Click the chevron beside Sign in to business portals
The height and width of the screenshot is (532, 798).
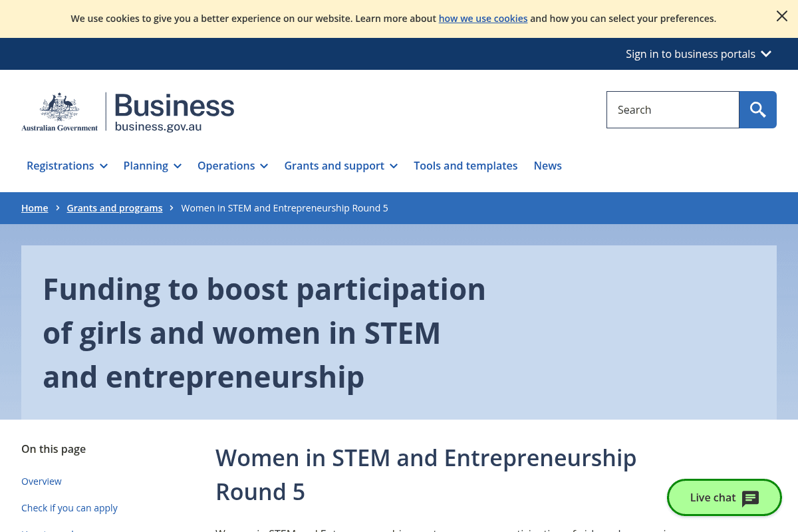[766, 54]
